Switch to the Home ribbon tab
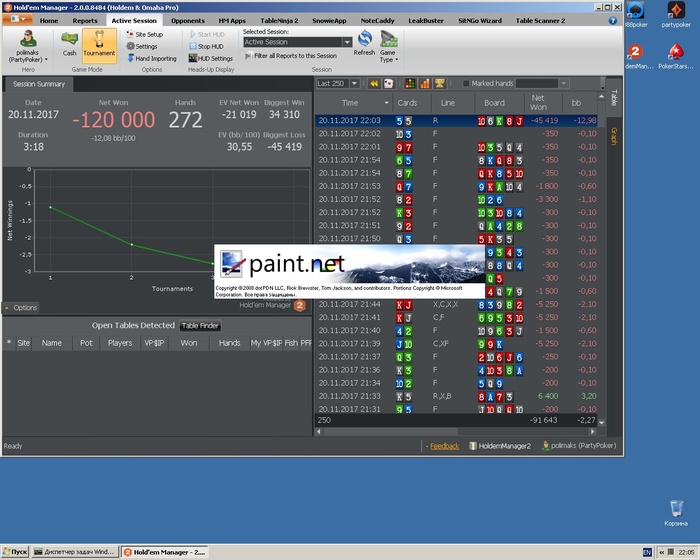The height and width of the screenshot is (560, 700). pos(49,21)
